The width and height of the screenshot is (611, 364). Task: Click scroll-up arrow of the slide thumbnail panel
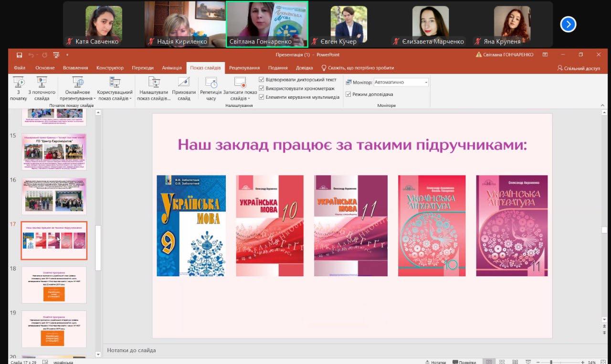(x=98, y=113)
